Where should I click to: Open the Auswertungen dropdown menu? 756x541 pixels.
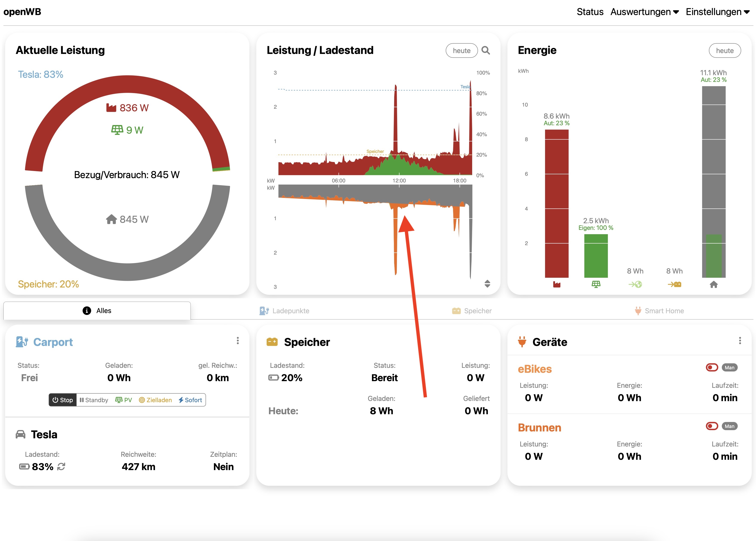[x=644, y=12]
